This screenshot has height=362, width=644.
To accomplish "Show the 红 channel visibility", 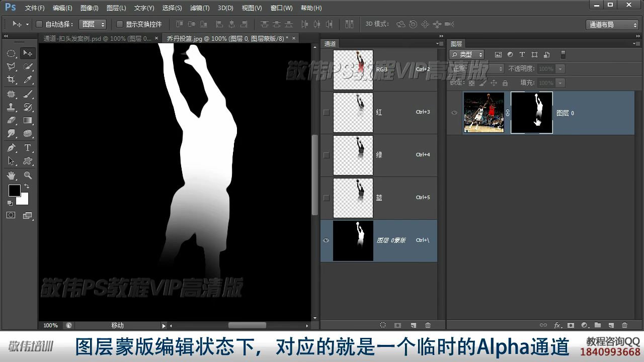I will pyautogui.click(x=326, y=112).
